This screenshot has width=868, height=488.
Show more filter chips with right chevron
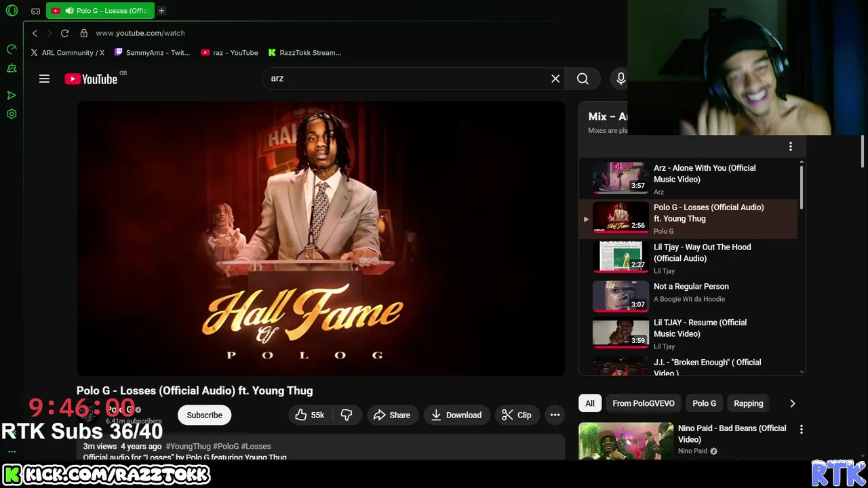[792, 403]
